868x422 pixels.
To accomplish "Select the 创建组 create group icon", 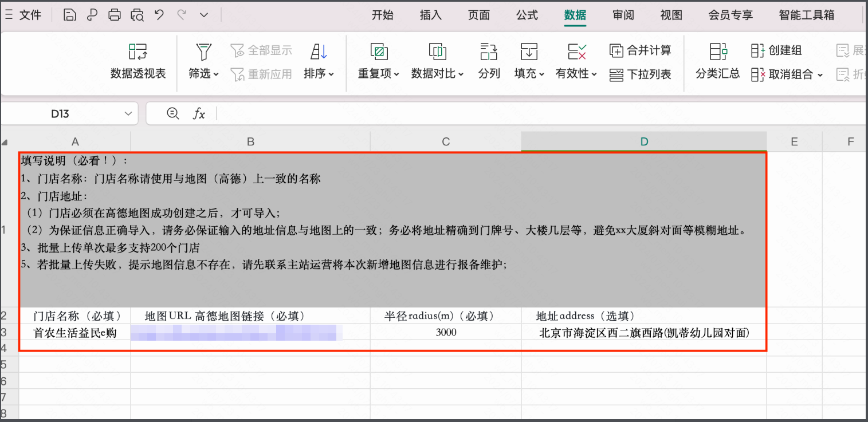I will click(x=776, y=50).
